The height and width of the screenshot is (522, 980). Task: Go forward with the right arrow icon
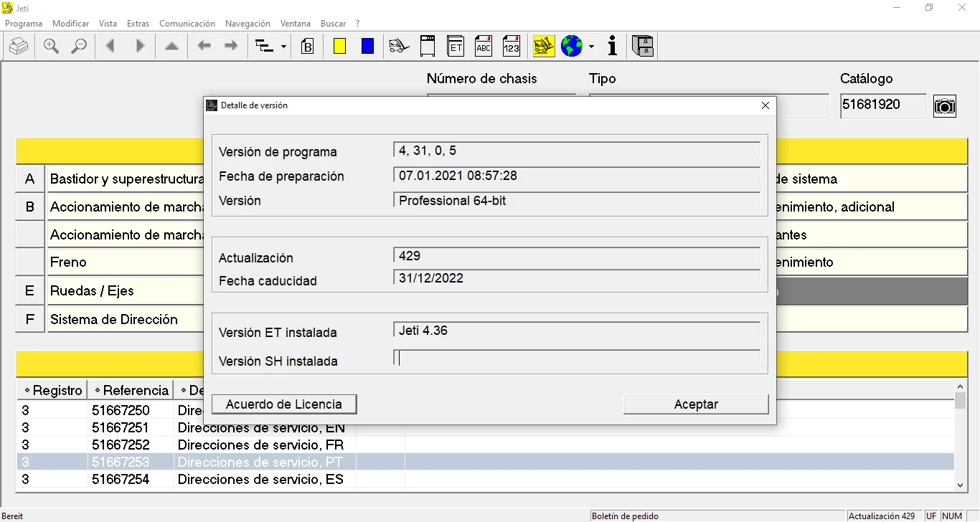(231, 47)
